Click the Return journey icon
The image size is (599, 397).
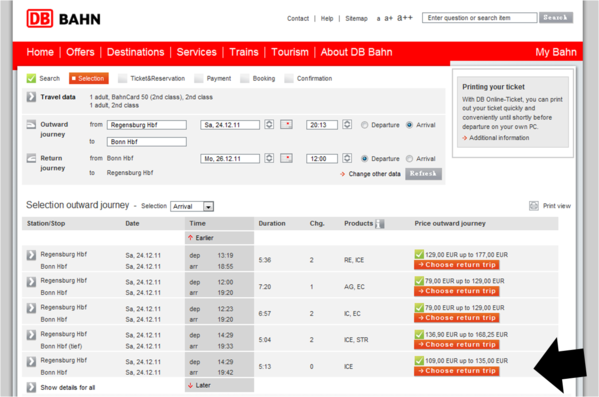pos(31,158)
